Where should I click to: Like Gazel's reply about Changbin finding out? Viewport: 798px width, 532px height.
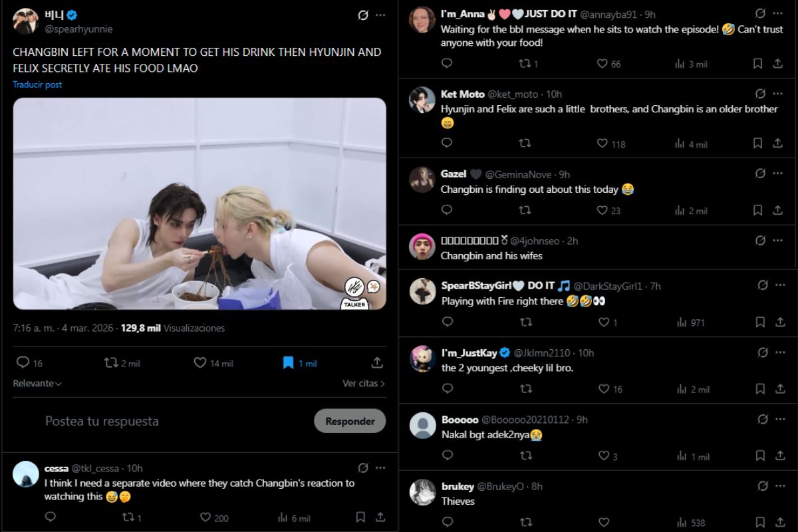(x=604, y=210)
